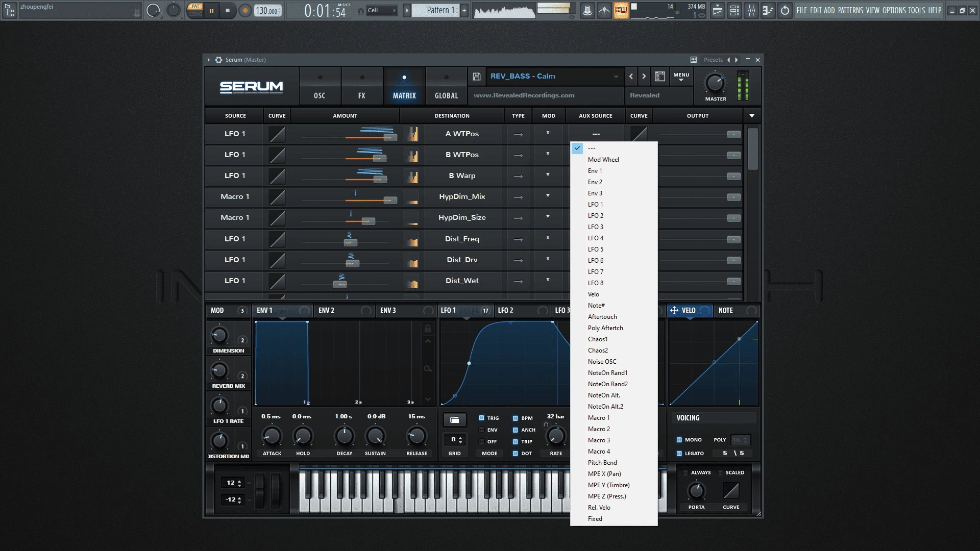
Task: Select Noise OSC from the aux source menu
Action: pos(614,362)
